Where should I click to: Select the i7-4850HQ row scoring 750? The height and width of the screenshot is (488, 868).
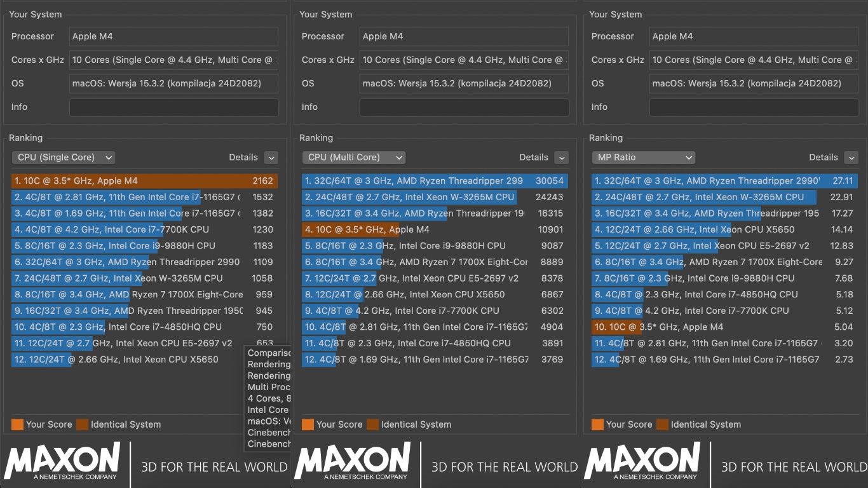[x=144, y=327]
